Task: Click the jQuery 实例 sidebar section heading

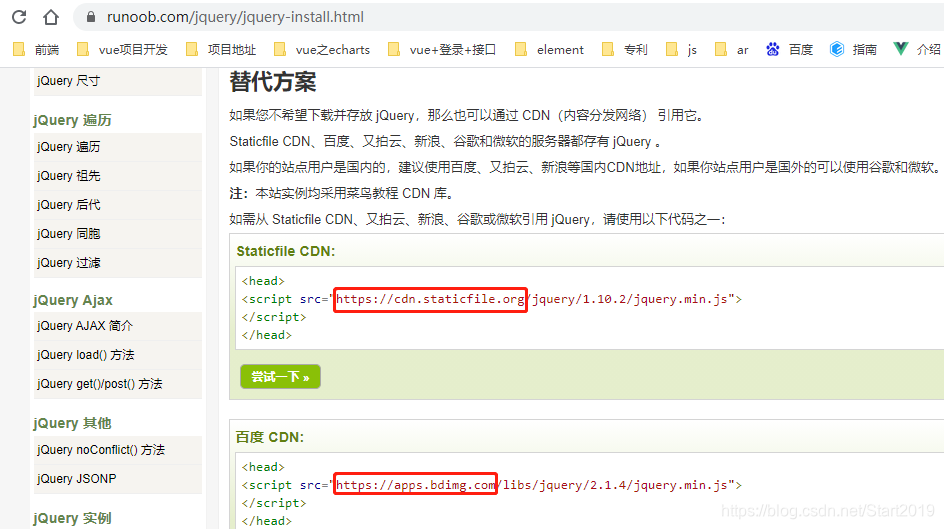Action: point(72,518)
